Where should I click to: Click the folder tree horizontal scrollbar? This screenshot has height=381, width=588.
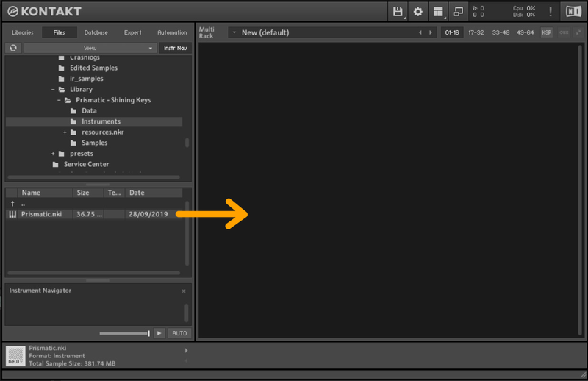click(x=94, y=177)
